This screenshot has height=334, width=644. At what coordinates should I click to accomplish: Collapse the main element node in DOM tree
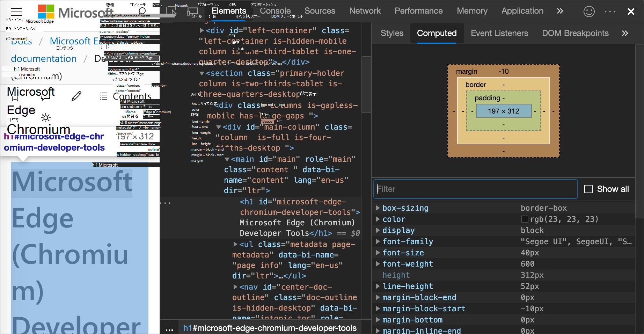pyautogui.click(x=227, y=159)
